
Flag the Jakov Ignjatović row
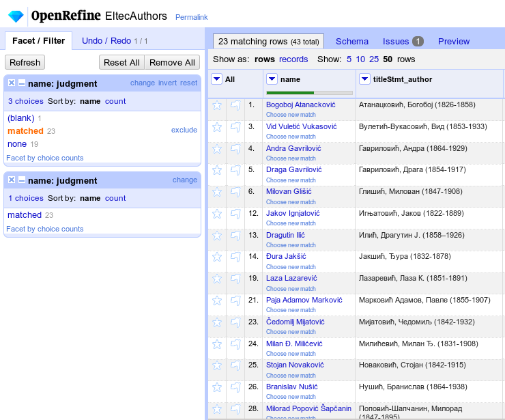[235, 214]
